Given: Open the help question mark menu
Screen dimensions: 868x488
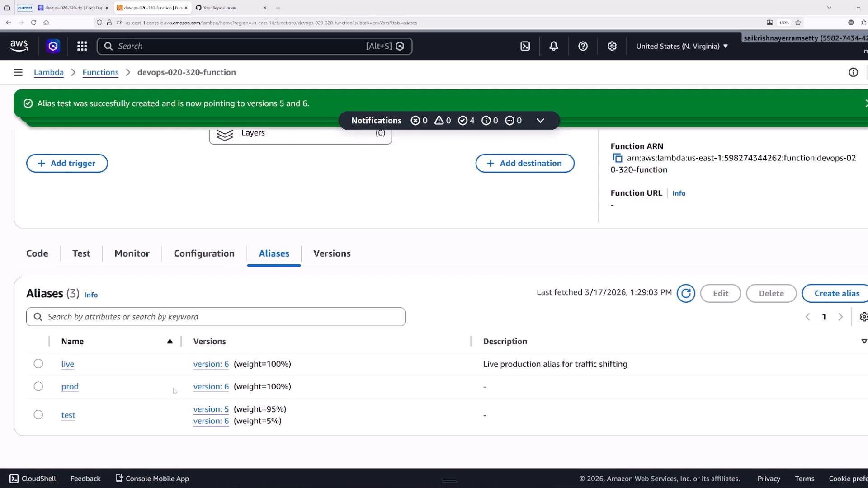Looking at the screenshot, I should (x=583, y=46).
